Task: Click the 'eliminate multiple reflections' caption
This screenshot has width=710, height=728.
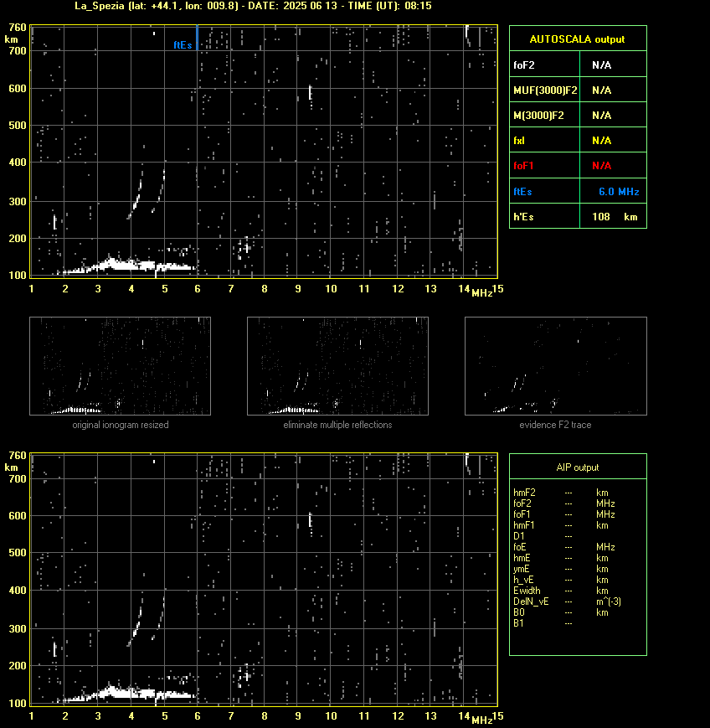Action: coord(337,425)
